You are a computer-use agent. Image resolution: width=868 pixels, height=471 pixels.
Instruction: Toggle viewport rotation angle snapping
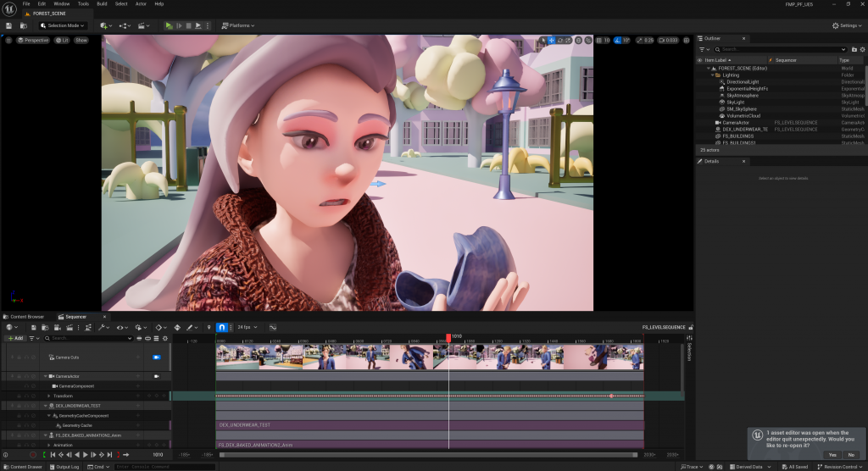[x=618, y=40]
